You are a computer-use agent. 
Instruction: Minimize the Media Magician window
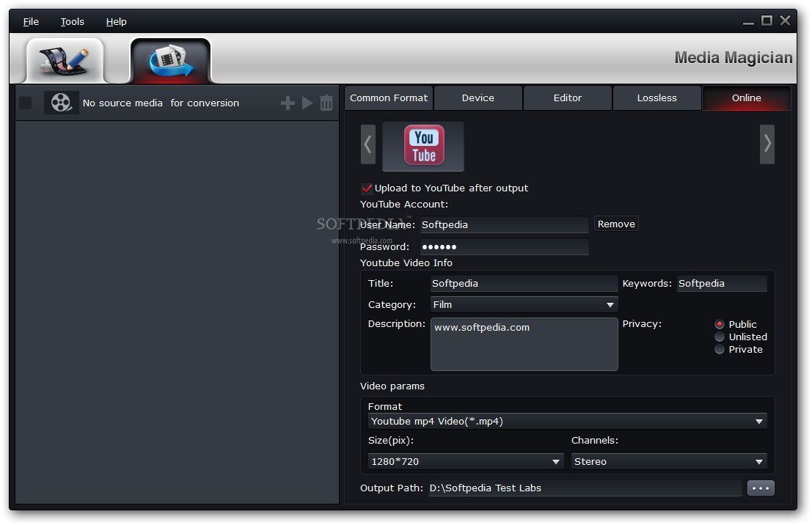point(748,22)
